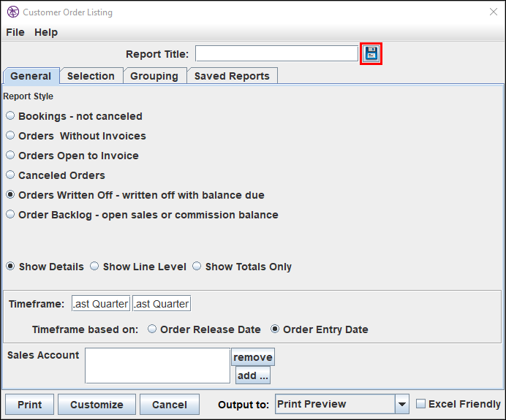506x420 pixels.
Task: Click the second Timeframe Last Quarter field
Action: click(162, 303)
